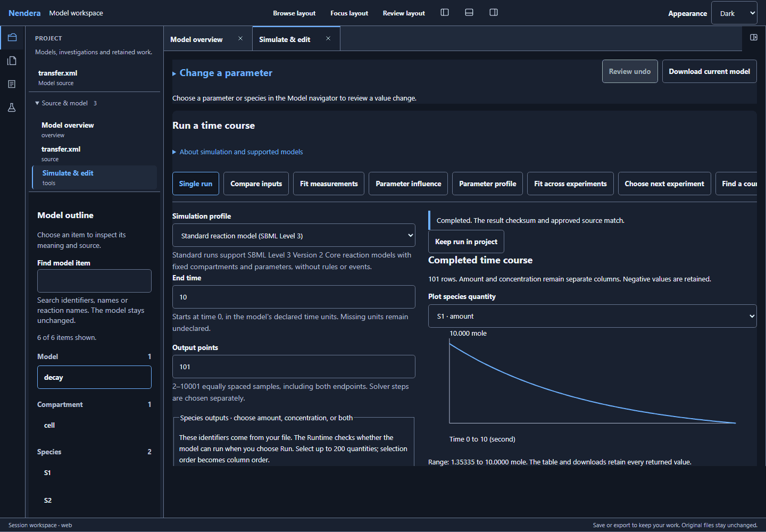Screen dimensions: 766x532
Task: Open the flask experiments sidebar icon
Action: pos(12,107)
